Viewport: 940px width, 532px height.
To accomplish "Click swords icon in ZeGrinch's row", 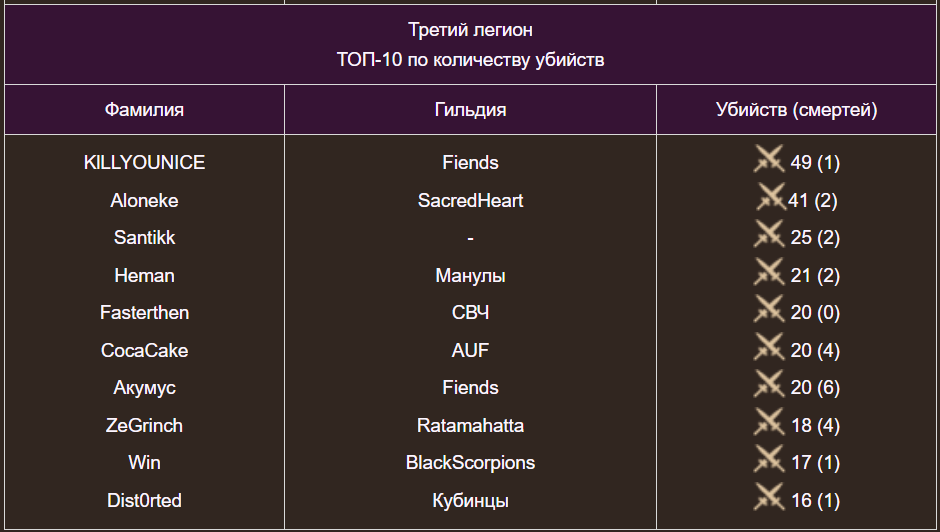I will click(769, 423).
